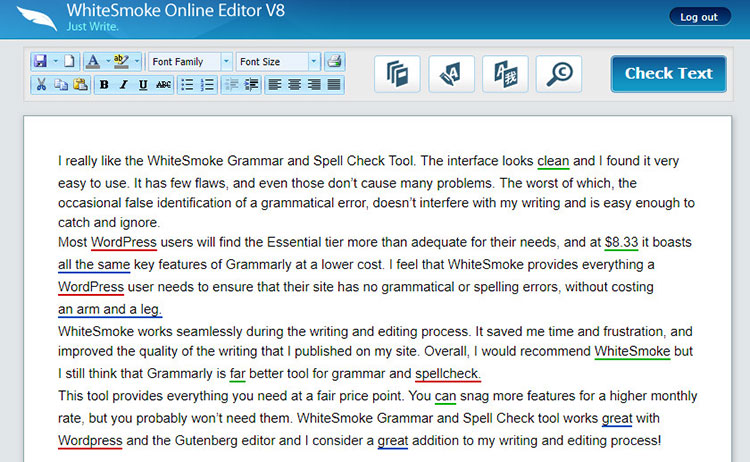Increase the paragraph indent
The image size is (750, 462).
pyautogui.click(x=251, y=85)
